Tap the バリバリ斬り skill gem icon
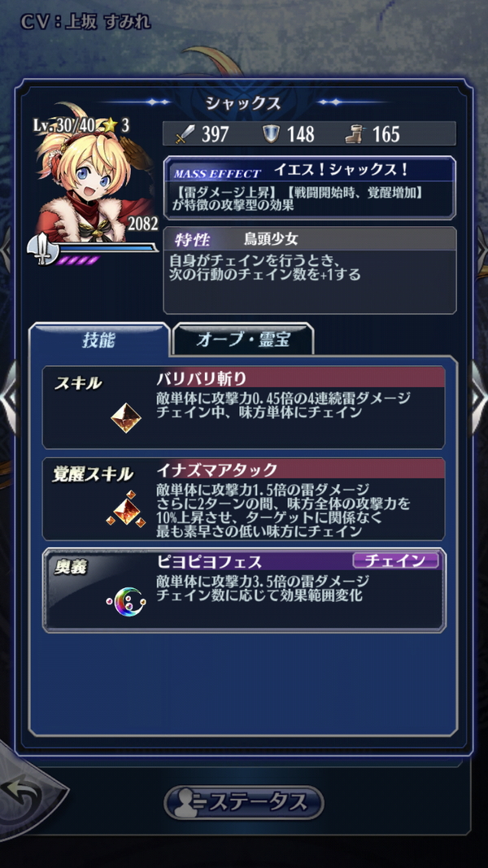Image resolution: width=488 pixels, height=868 pixels. [126, 418]
